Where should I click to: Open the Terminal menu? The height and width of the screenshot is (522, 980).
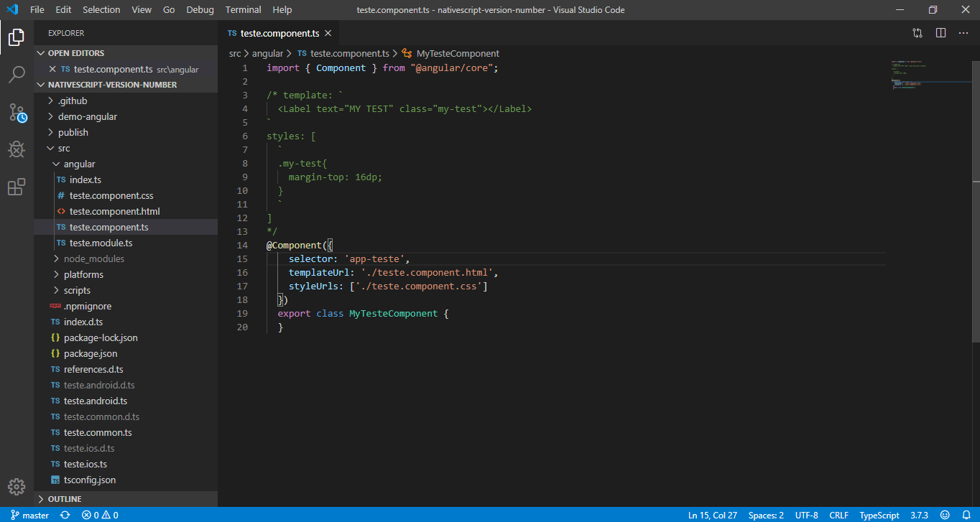coord(243,9)
